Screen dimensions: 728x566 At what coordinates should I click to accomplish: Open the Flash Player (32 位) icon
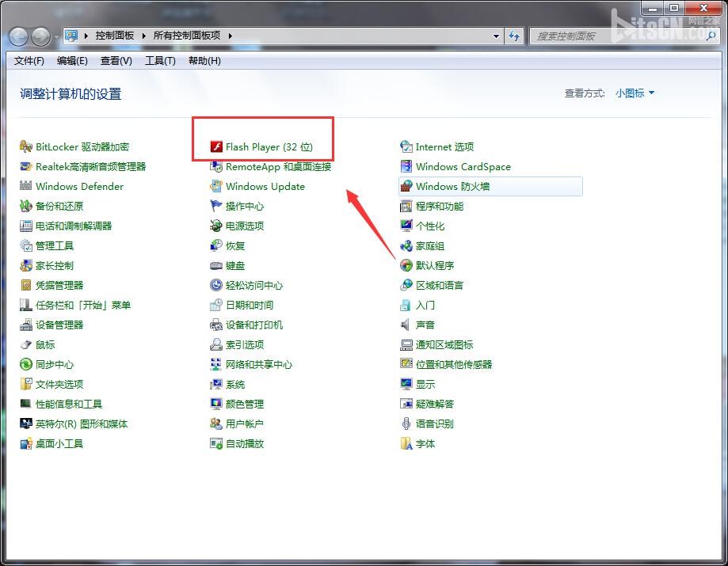click(216, 146)
